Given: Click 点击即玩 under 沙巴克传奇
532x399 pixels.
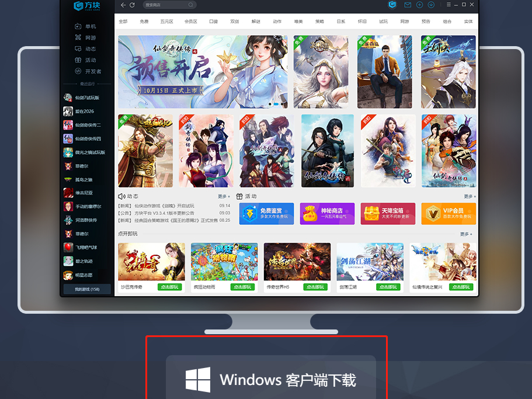Looking at the screenshot, I should pyautogui.click(x=169, y=287).
